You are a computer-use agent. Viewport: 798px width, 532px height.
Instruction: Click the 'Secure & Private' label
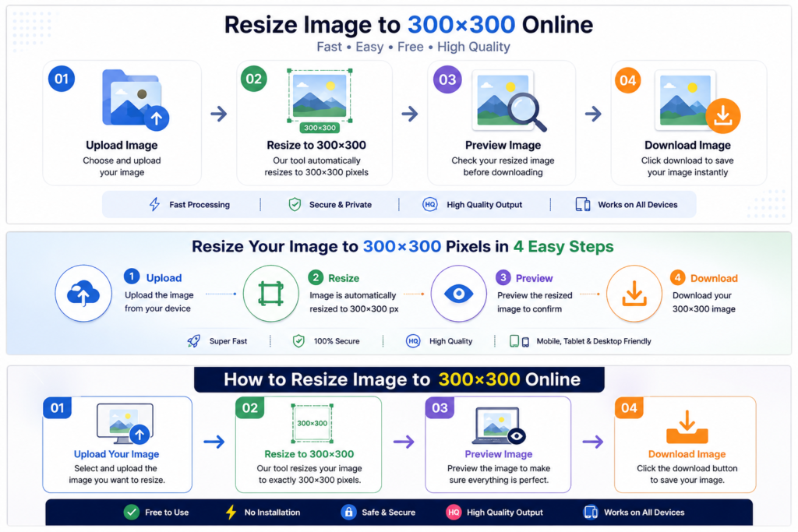point(341,204)
